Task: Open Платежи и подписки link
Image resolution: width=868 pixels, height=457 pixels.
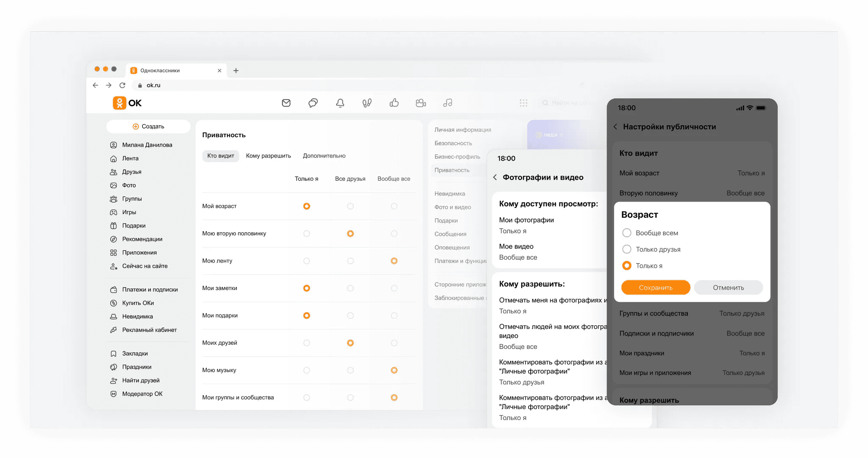Action: pyautogui.click(x=150, y=290)
